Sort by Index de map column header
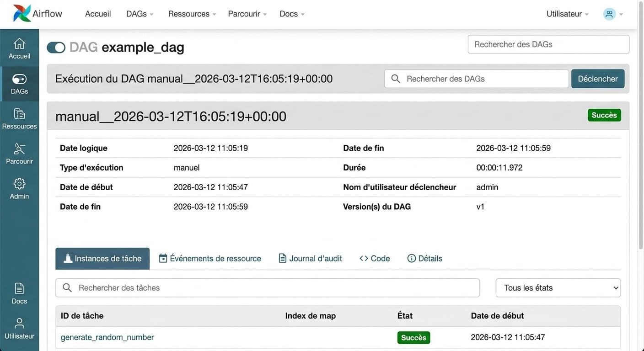 click(x=310, y=316)
